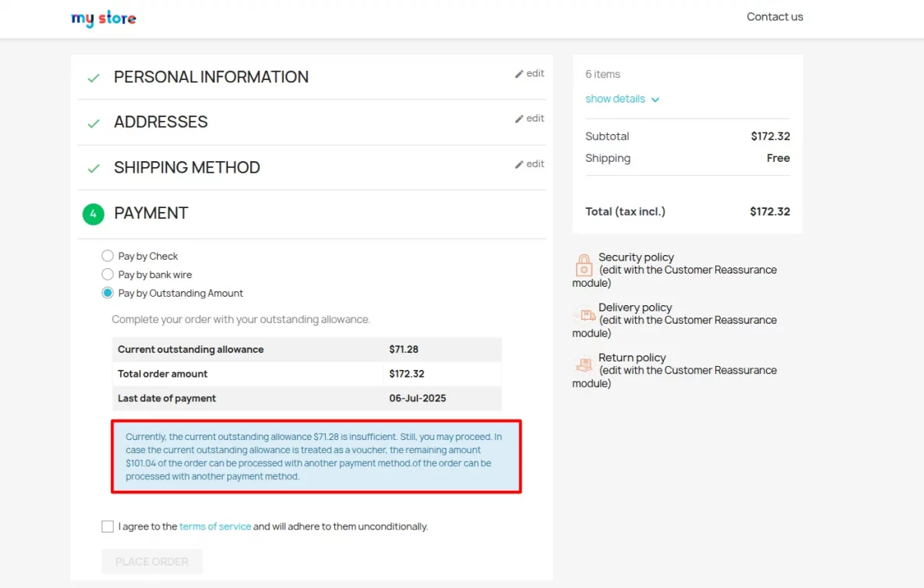This screenshot has width=924, height=588.
Task: Click the green checkmark next to Addresses
Action: (93, 123)
